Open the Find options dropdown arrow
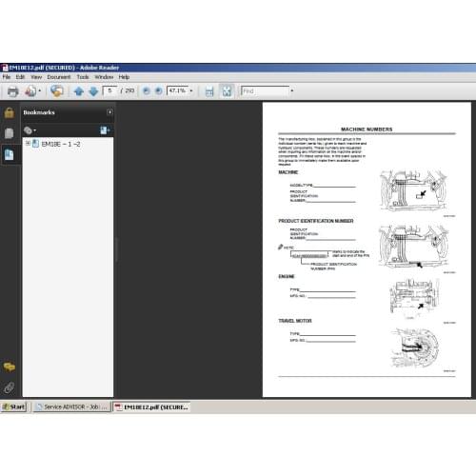 coord(292,90)
